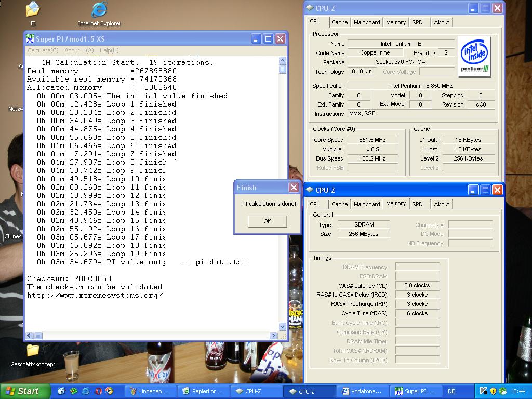
Task: Click the Intel Inside Pentium III logo
Action: click(x=474, y=56)
